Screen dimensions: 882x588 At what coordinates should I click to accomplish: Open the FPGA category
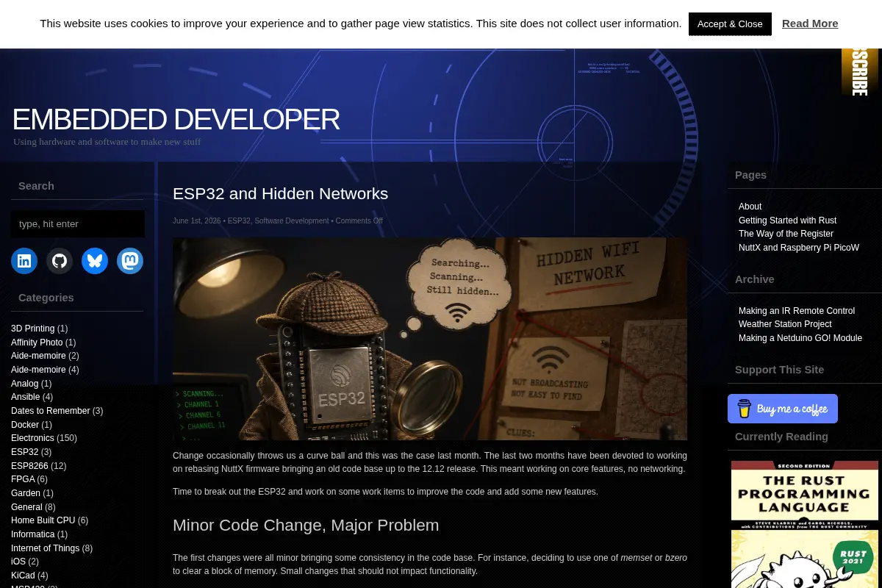[23, 479]
